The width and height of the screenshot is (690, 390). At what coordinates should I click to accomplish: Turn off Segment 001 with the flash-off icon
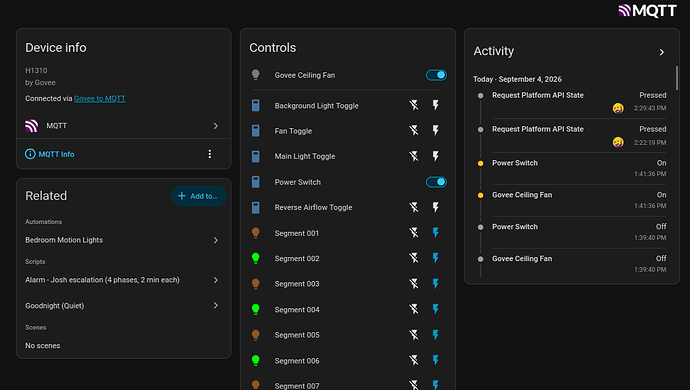click(x=414, y=232)
